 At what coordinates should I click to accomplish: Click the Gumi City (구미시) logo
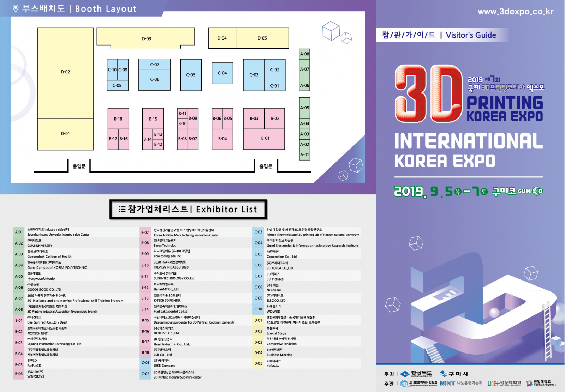click(454, 374)
